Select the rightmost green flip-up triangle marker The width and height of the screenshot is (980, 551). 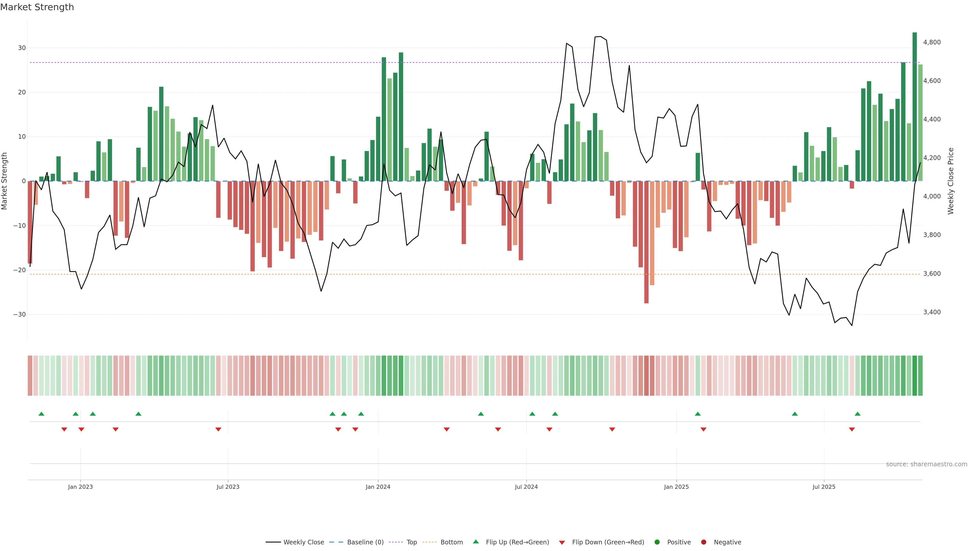[x=857, y=414]
